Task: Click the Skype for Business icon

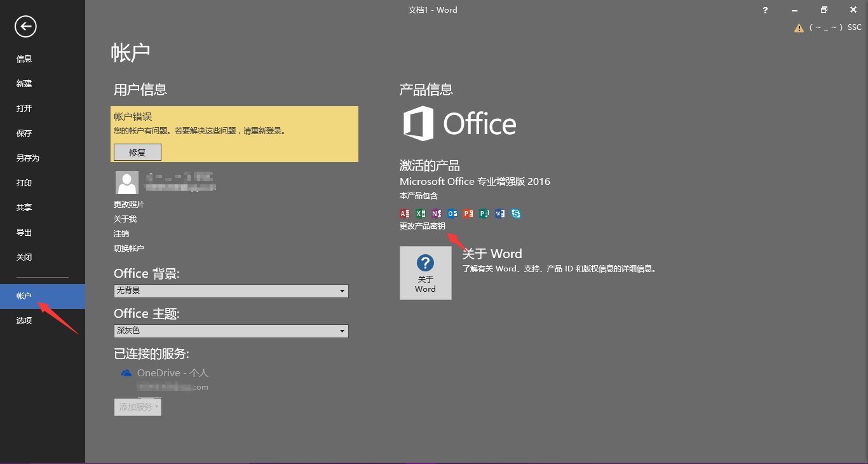Action: pos(515,214)
